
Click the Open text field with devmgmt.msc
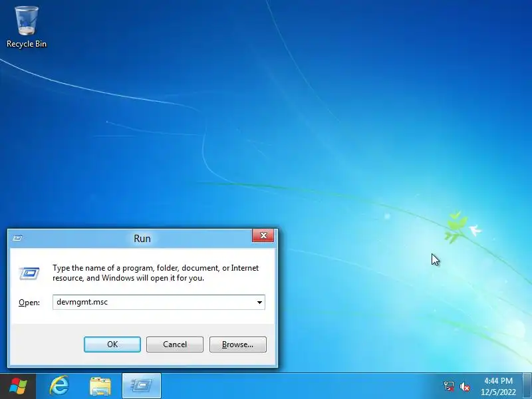[158, 303]
